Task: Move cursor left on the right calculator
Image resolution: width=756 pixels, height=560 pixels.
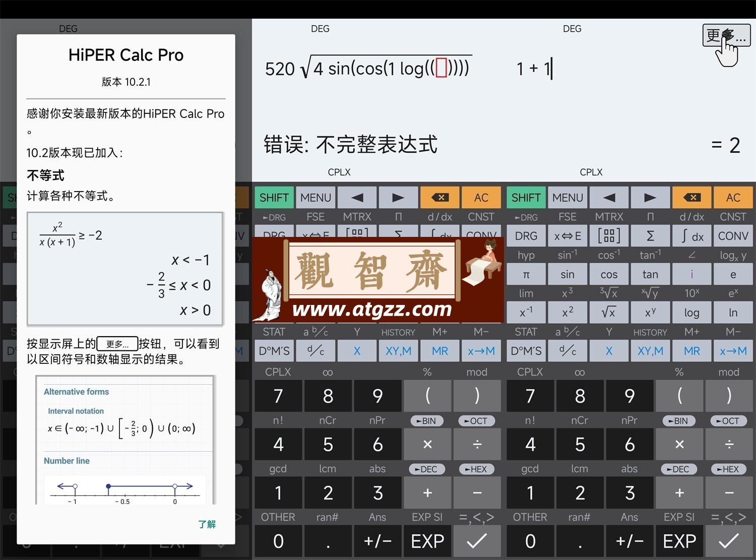Action: [x=609, y=198]
